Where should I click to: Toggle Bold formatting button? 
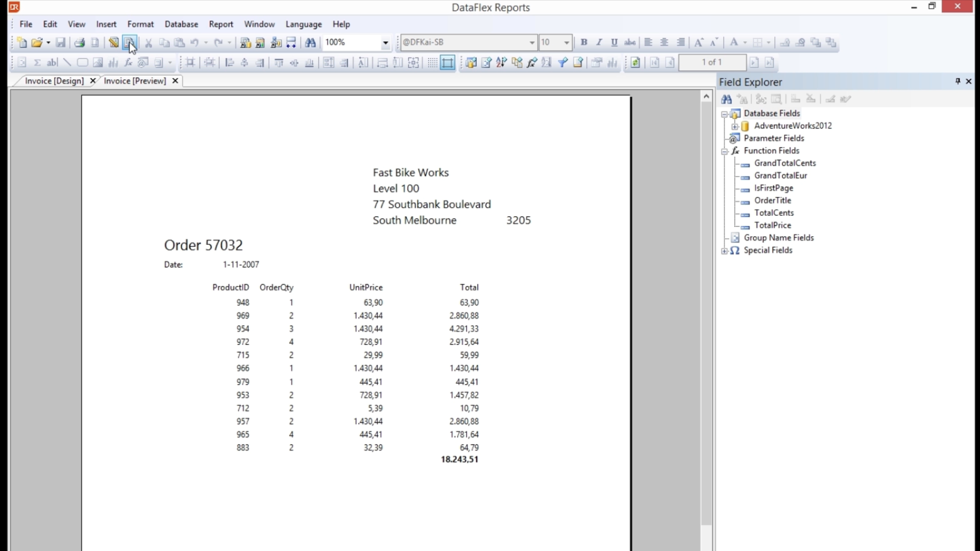point(584,42)
